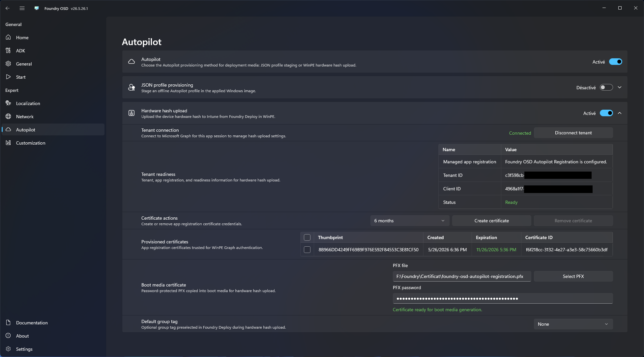Viewport: 644px width, 357px height.
Task: Click the Foundry OSD app icon
Action: click(x=37, y=8)
